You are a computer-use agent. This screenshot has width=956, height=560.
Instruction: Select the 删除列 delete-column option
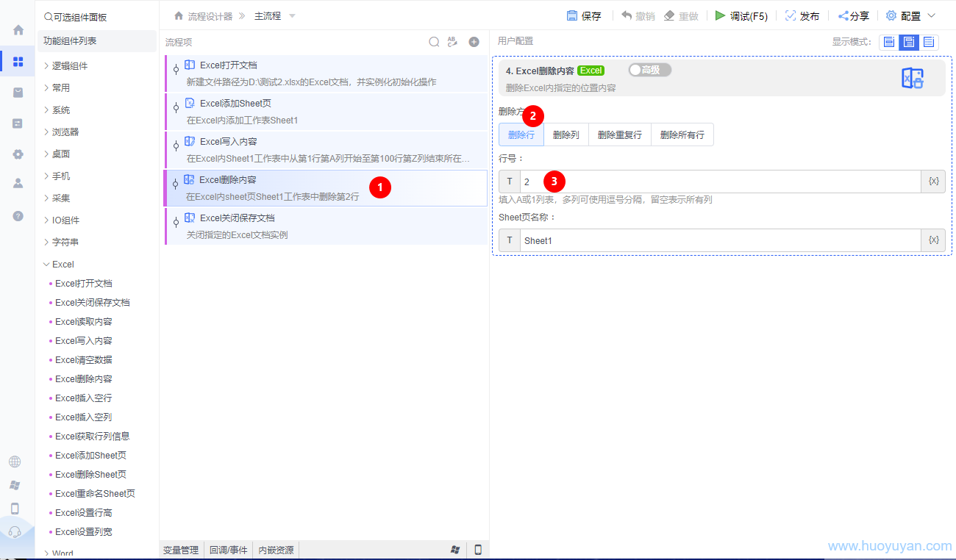coord(566,134)
